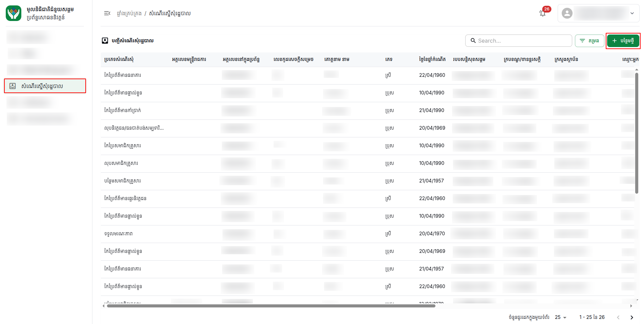The image size is (644, 324).
Task: Open row with request type លុបសមាជិកគ្រួសារ
Action: (367, 164)
